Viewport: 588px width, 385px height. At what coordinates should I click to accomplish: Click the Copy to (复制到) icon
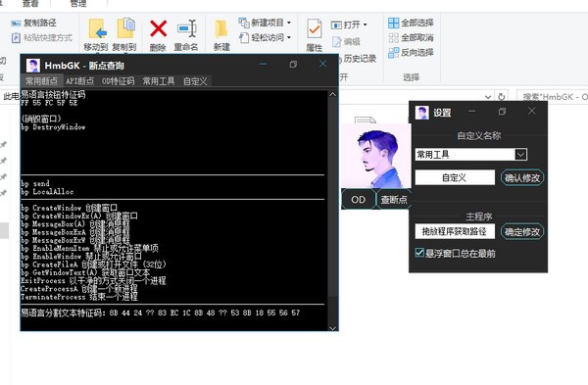(125, 28)
